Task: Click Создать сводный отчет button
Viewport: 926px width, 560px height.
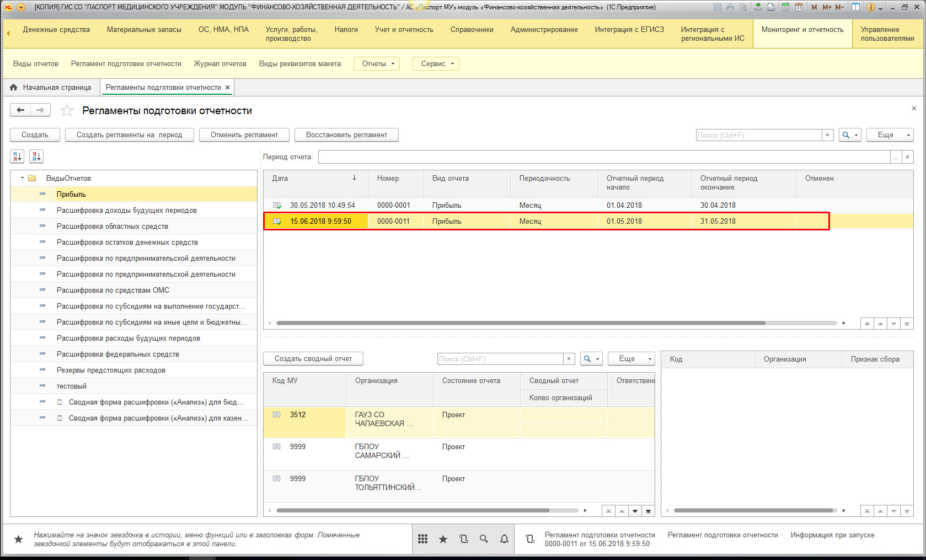Action: pyautogui.click(x=313, y=359)
